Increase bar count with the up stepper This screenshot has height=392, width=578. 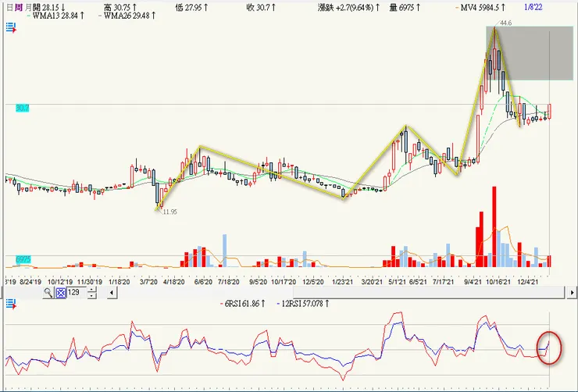(x=92, y=290)
